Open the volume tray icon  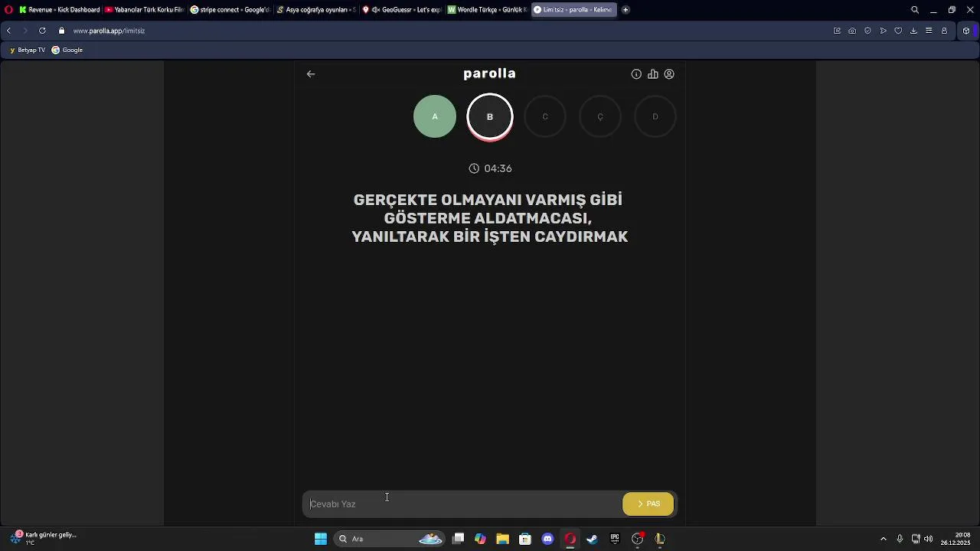tap(928, 539)
